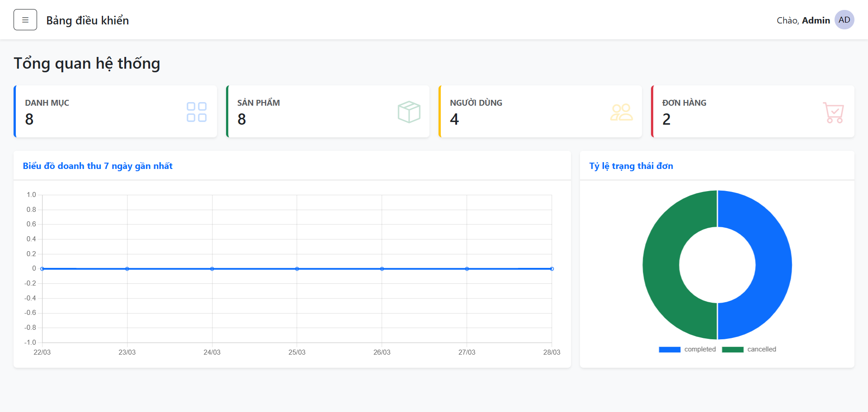Toggle the completed legend item
This screenshot has height=412, width=868.
pyautogui.click(x=687, y=349)
